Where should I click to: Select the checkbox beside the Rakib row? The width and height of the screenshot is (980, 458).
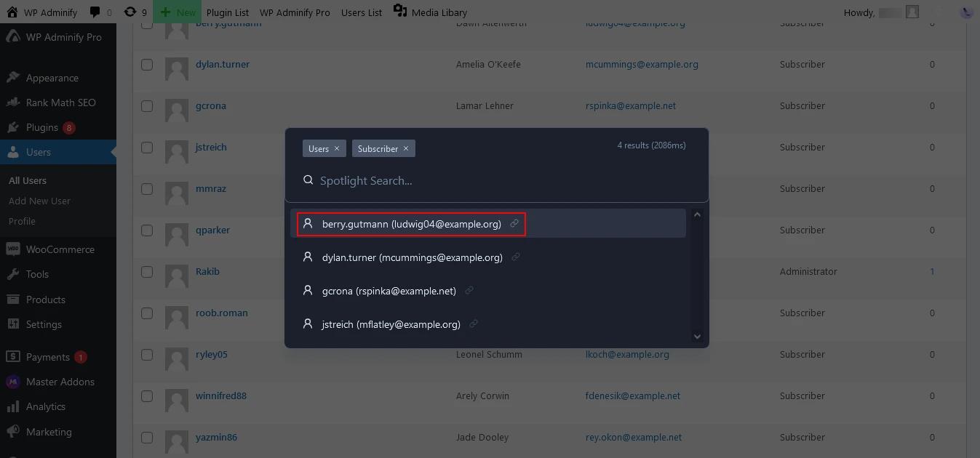point(147,271)
